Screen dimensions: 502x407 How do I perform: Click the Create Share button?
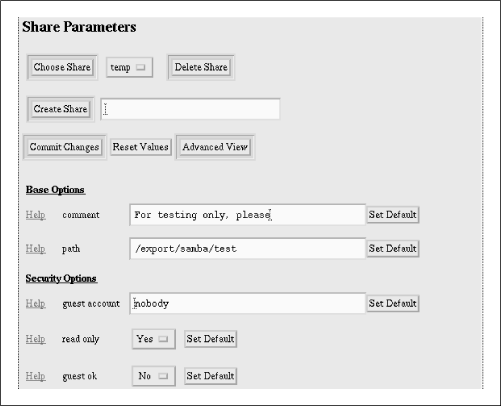tap(60, 109)
